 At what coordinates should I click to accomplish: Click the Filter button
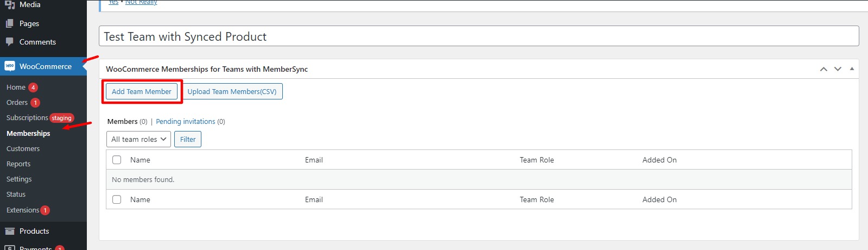coord(188,139)
